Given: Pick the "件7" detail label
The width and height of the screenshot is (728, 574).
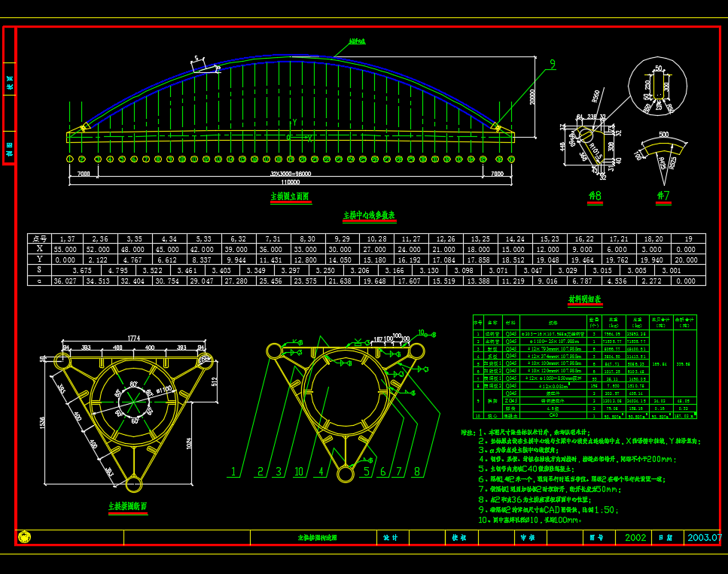Looking at the screenshot, I should 663,196.
